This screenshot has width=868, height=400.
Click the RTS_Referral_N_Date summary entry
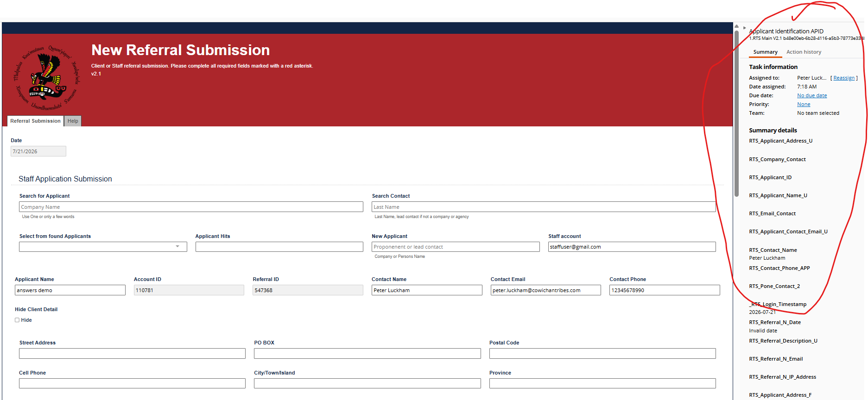click(x=775, y=322)
